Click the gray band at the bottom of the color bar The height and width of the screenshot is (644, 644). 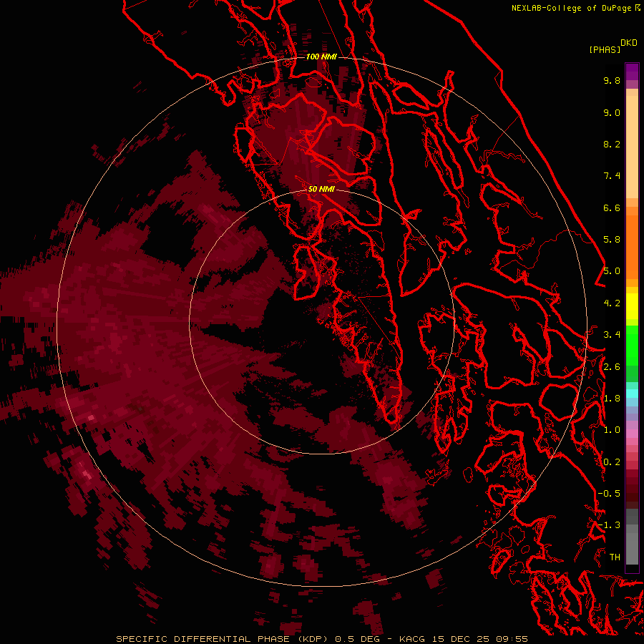pos(632,545)
